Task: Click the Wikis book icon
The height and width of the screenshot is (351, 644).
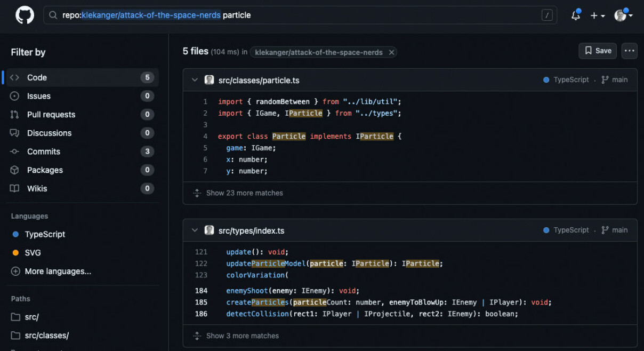Action: (x=15, y=188)
